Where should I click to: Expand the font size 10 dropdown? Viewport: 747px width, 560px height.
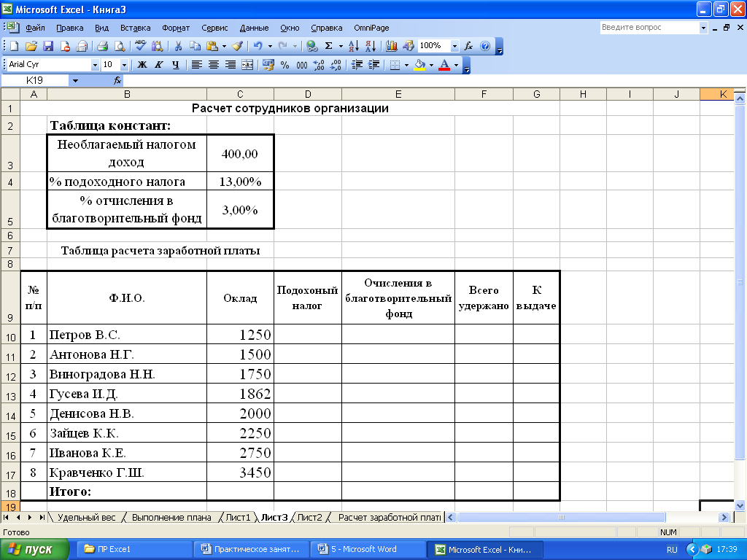[x=124, y=65]
